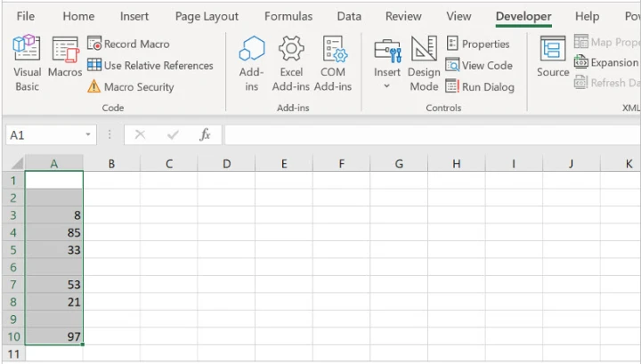
Task: Open COM Add-ins
Action: tap(333, 64)
